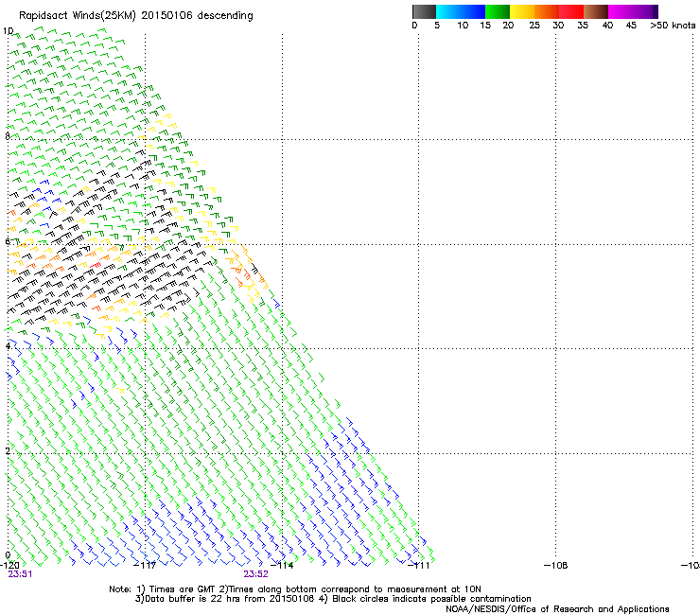The image size is (700, 615).
Task: Click the '10' latitude axis label
Action: (x=8, y=31)
